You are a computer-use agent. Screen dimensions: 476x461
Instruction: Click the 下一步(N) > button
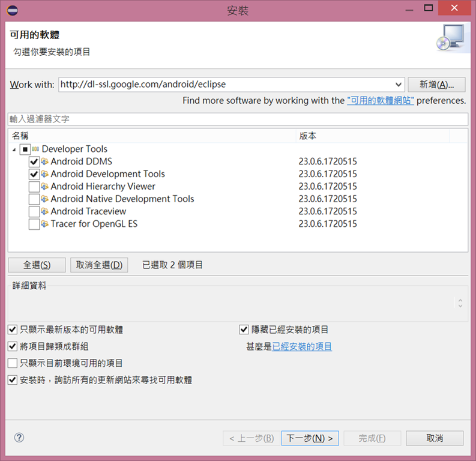310,438
